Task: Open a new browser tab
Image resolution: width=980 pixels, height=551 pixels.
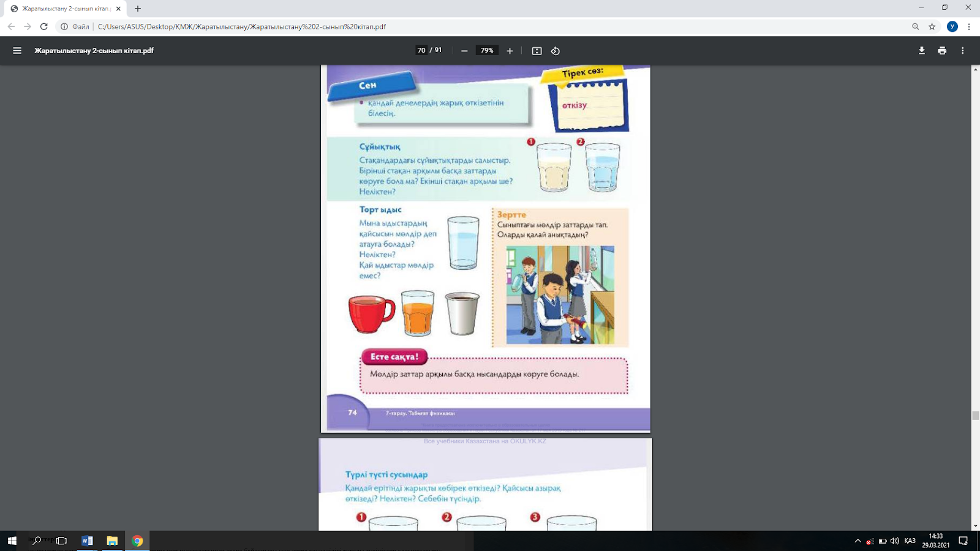Action: point(138,9)
